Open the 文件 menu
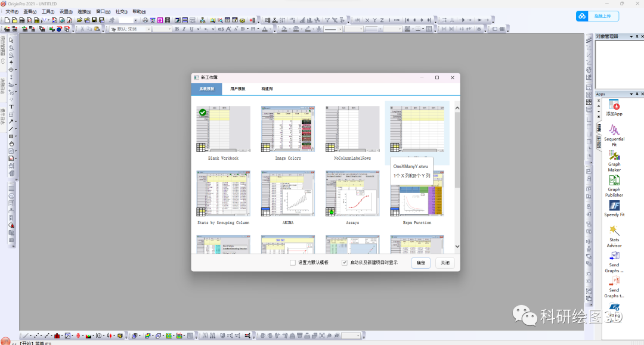This screenshot has height=345, width=644. point(12,11)
